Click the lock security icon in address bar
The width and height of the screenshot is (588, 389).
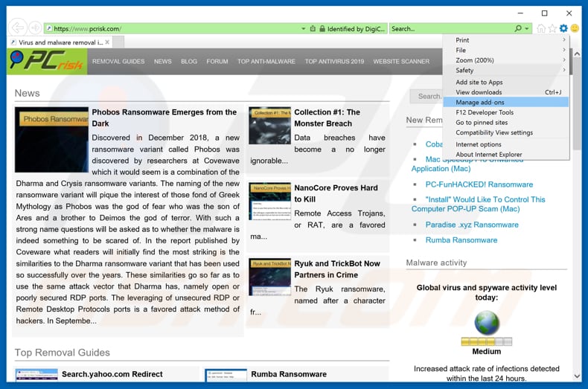[322, 28]
